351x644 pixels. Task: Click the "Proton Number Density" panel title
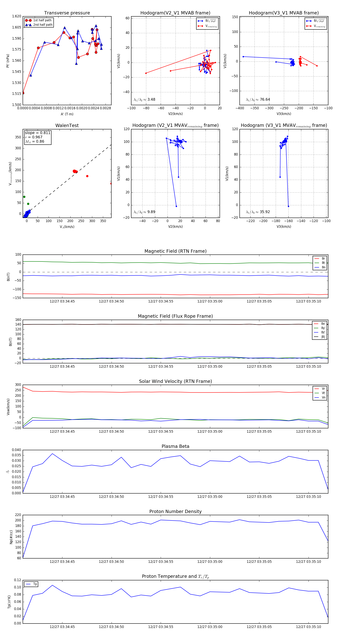tap(175, 511)
